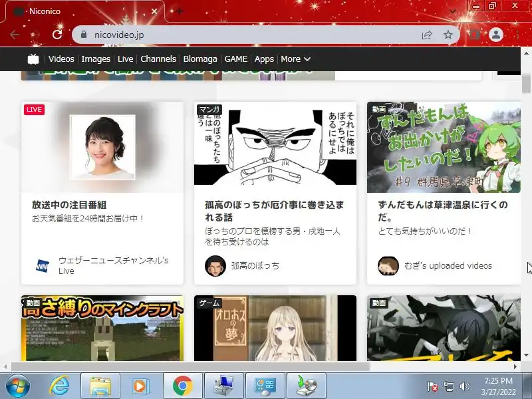Image resolution: width=532 pixels, height=399 pixels.
Task: Open the Images menu item
Action: click(96, 59)
